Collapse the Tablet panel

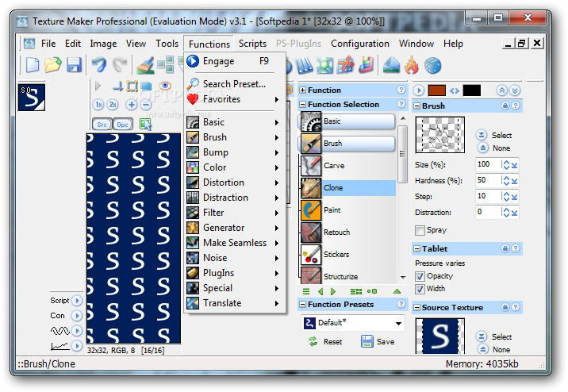coord(417,249)
